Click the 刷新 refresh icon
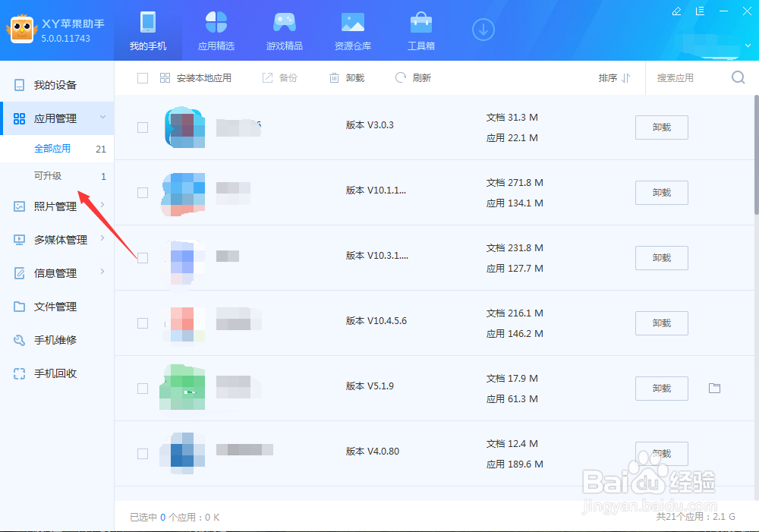This screenshot has height=532, width=759. click(x=400, y=77)
